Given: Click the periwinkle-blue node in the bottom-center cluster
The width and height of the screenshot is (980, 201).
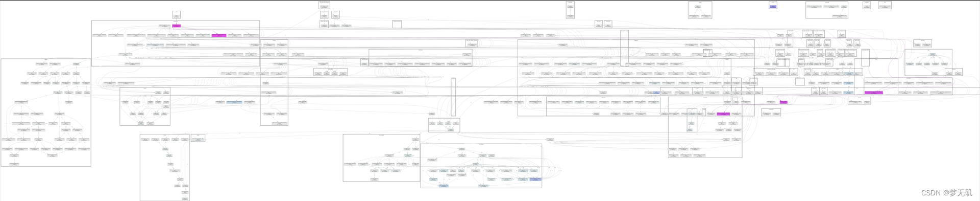Looking at the screenshot, I should click(x=535, y=179).
